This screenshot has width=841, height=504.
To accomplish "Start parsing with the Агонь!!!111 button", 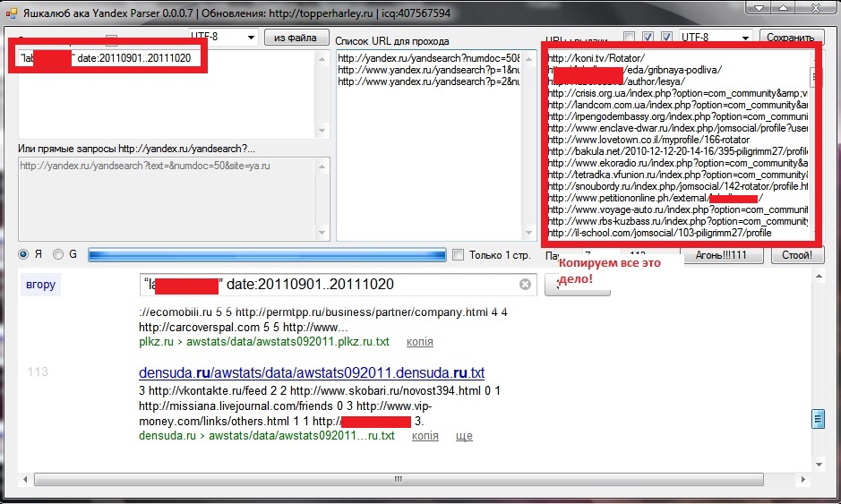I will coord(721,255).
